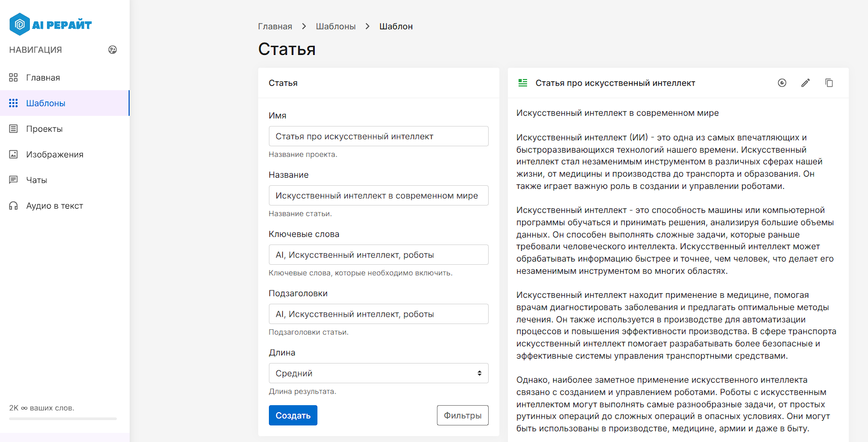Screen dimensions: 868x442
Task: Click the 'Название проекта.' hint text
Action: pyautogui.click(x=303, y=154)
